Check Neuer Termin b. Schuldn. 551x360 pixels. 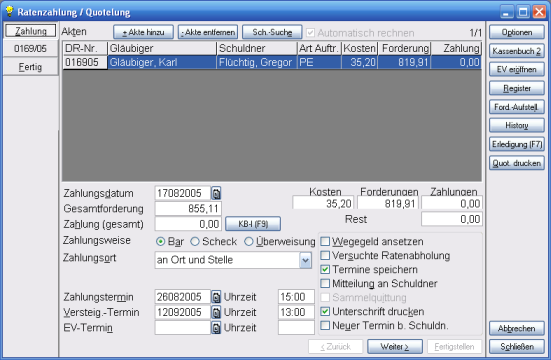(x=325, y=326)
